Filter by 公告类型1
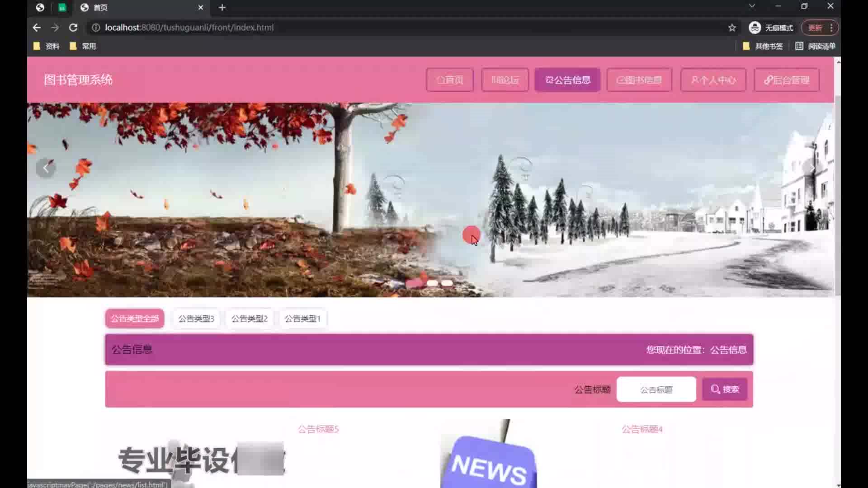The image size is (868, 488). [x=302, y=319]
